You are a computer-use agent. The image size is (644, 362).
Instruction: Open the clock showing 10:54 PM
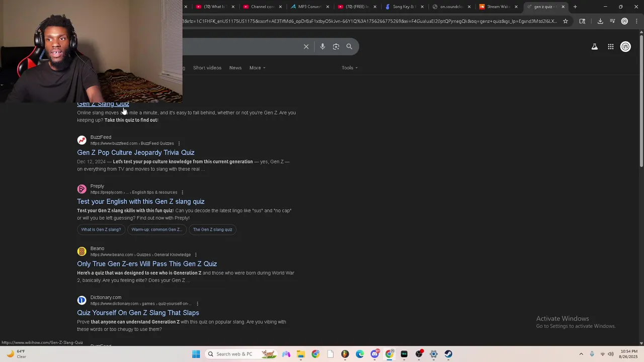tap(627, 354)
